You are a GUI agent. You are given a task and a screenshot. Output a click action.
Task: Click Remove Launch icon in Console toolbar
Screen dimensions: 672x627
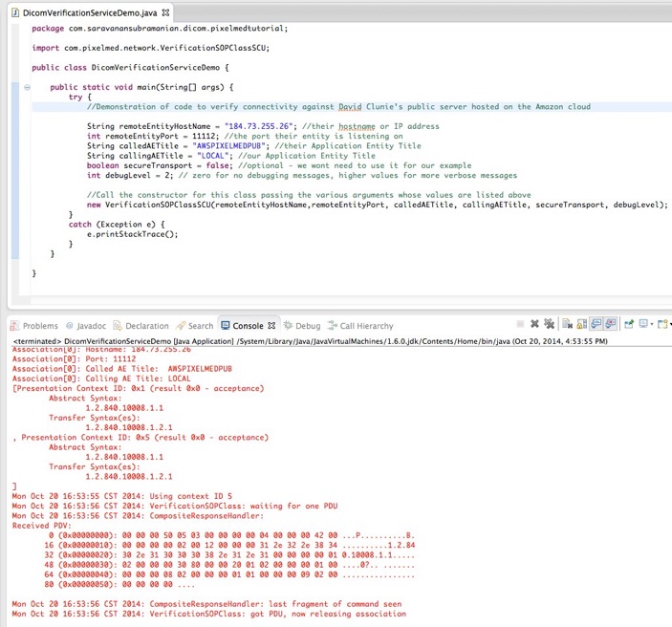point(534,325)
